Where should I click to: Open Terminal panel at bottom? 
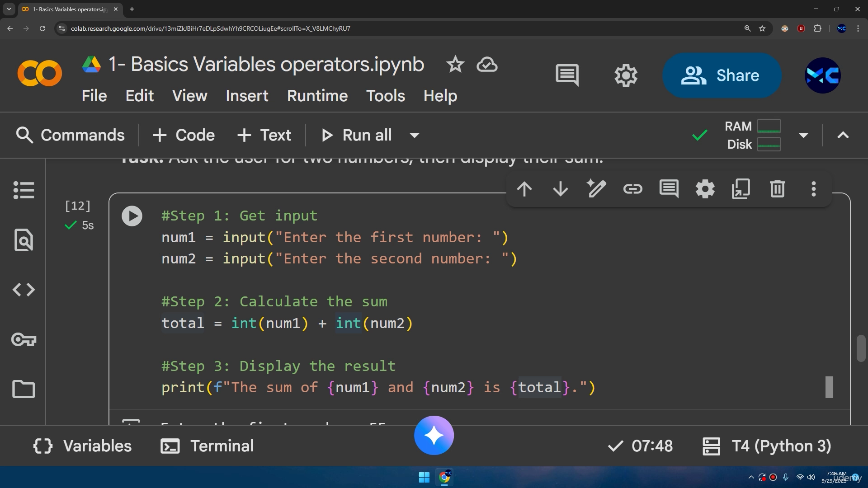[x=207, y=446]
